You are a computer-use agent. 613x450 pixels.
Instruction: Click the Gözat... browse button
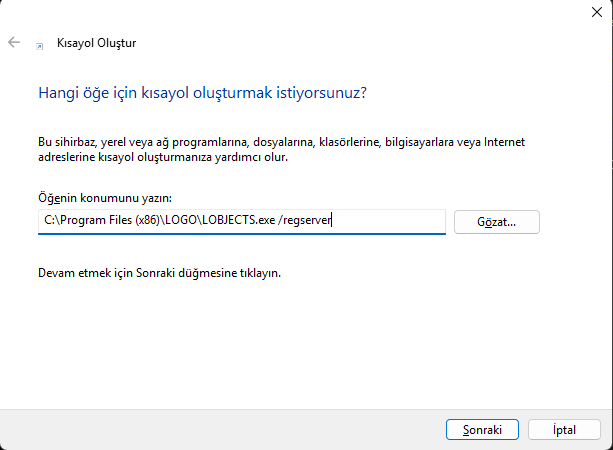(496, 222)
